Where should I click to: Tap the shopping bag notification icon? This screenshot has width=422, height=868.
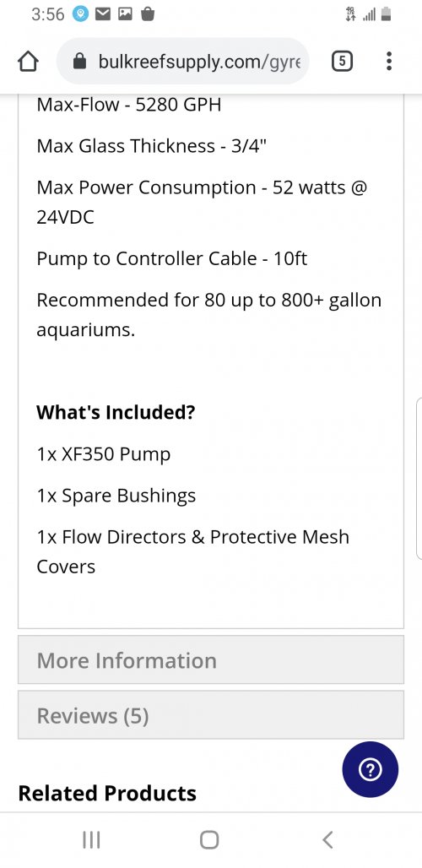pyautogui.click(x=148, y=14)
